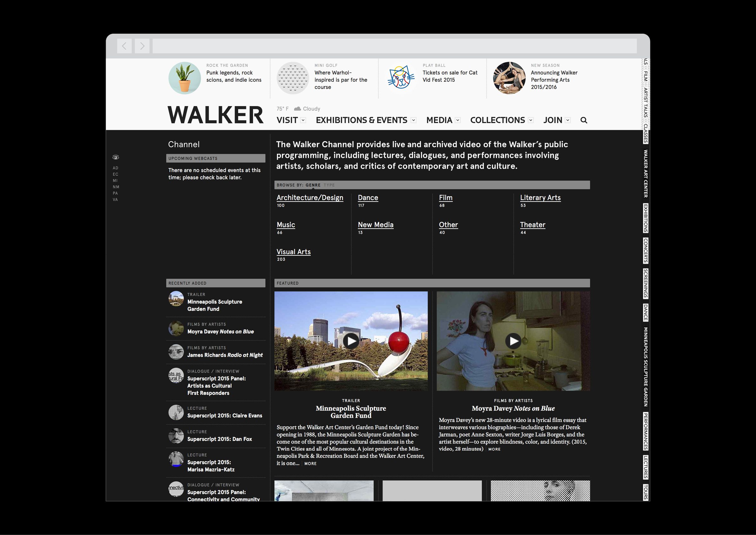The height and width of the screenshot is (535, 756).
Task: Play the Moyra Davey Notes on Blue video
Action: [513, 341]
